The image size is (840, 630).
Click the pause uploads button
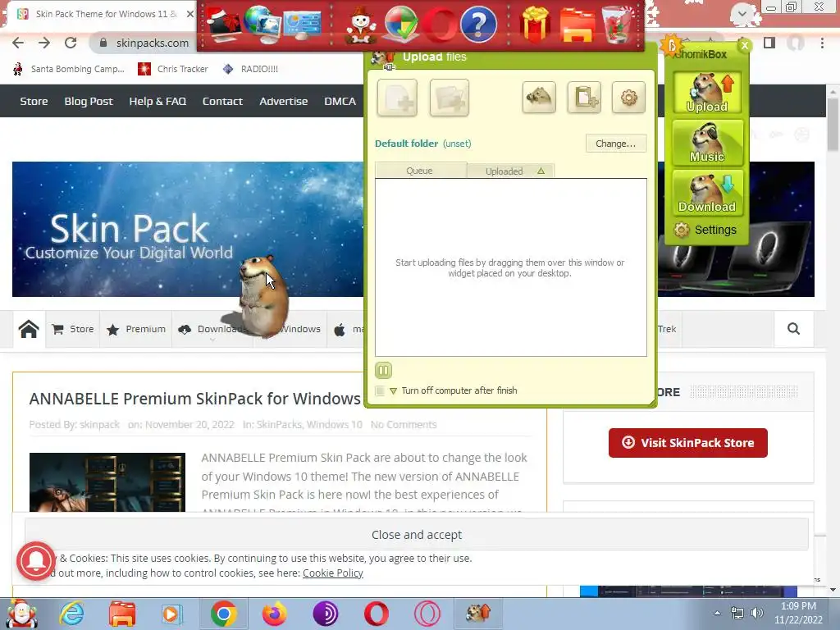(x=383, y=370)
